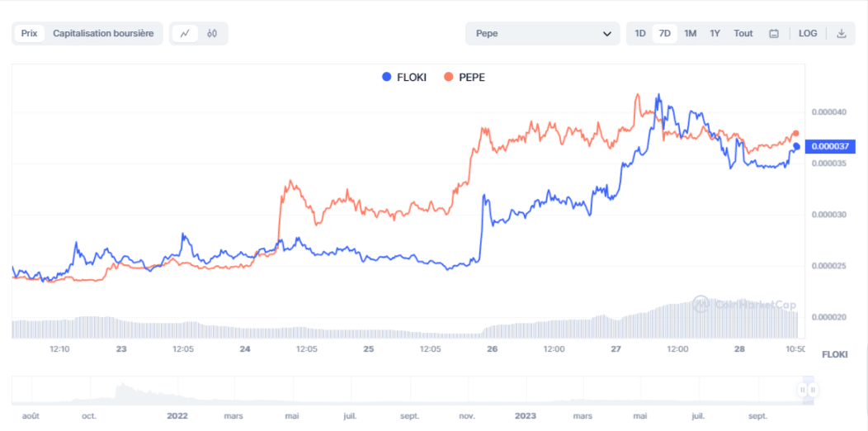Click the 0.000037 price label tag

tap(830, 146)
